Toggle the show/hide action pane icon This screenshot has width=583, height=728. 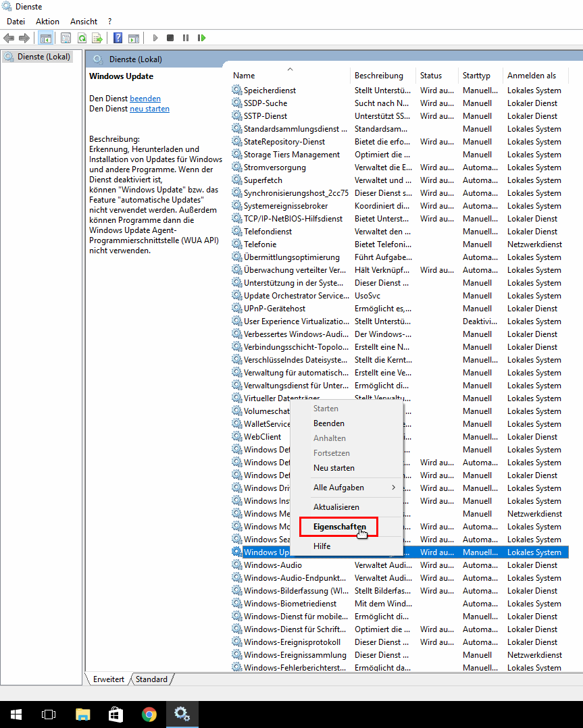[x=134, y=38]
